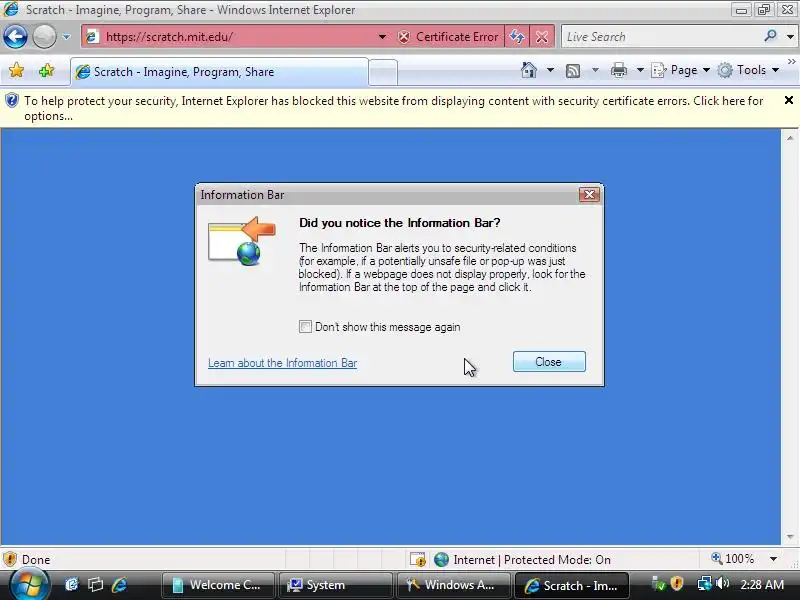Image resolution: width=800 pixels, height=600 pixels.
Task: Switch to Welcome Center taskbar button
Action: click(218, 585)
